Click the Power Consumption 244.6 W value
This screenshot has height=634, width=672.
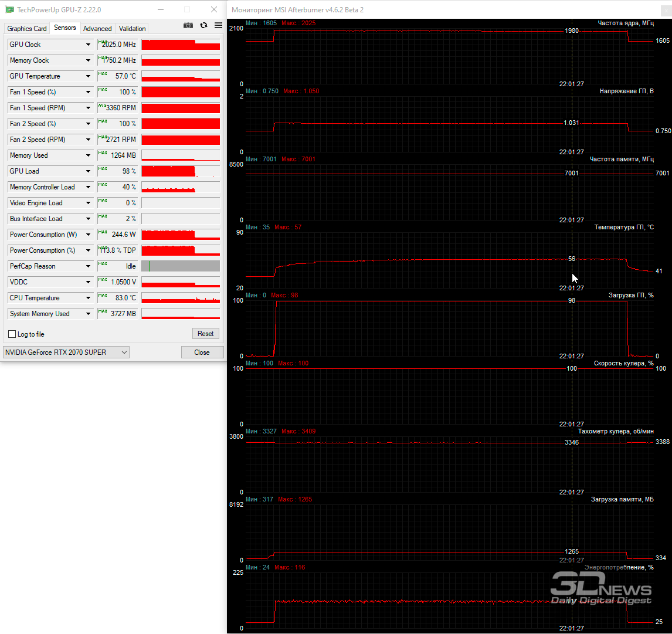tap(117, 235)
